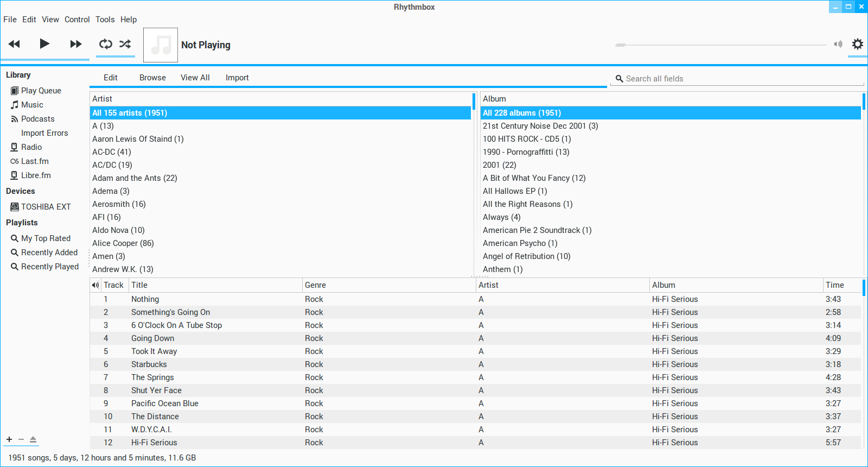Open the Edit menu in menu bar
Image resolution: width=868 pixels, height=467 pixels.
(29, 20)
